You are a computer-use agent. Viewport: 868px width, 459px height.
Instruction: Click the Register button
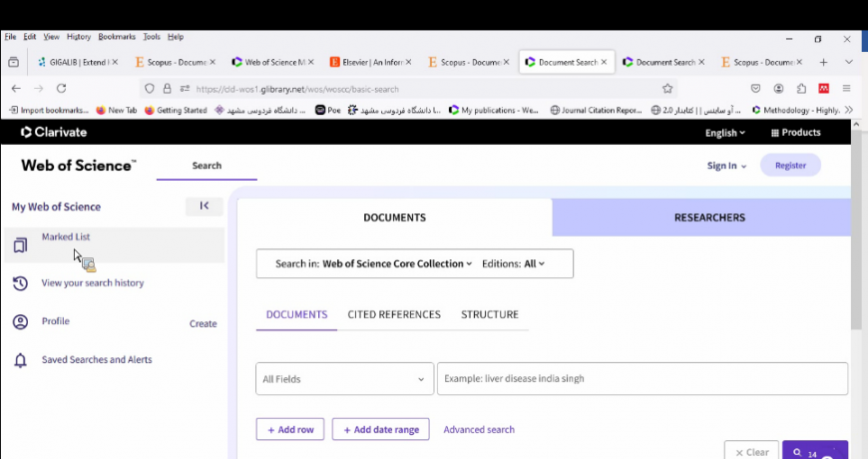(790, 165)
